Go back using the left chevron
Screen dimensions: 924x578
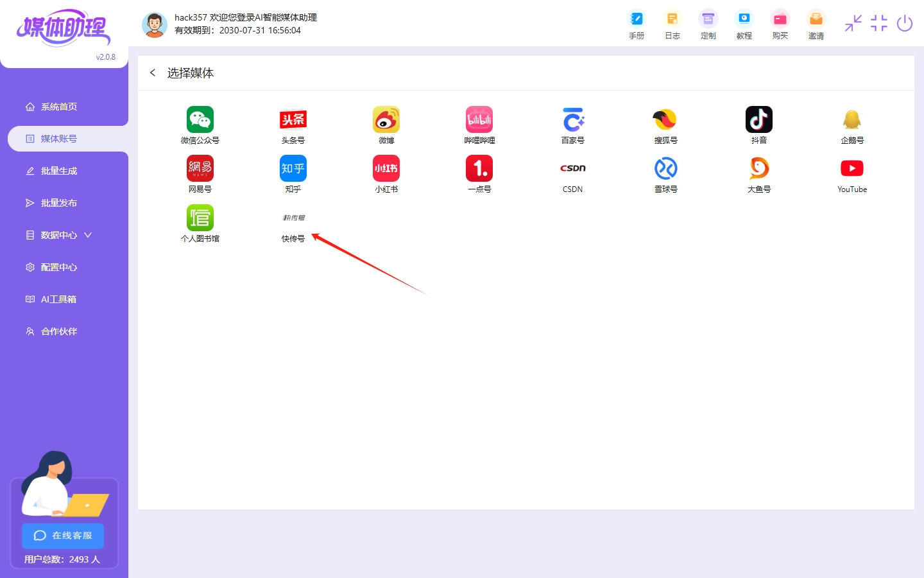[153, 73]
